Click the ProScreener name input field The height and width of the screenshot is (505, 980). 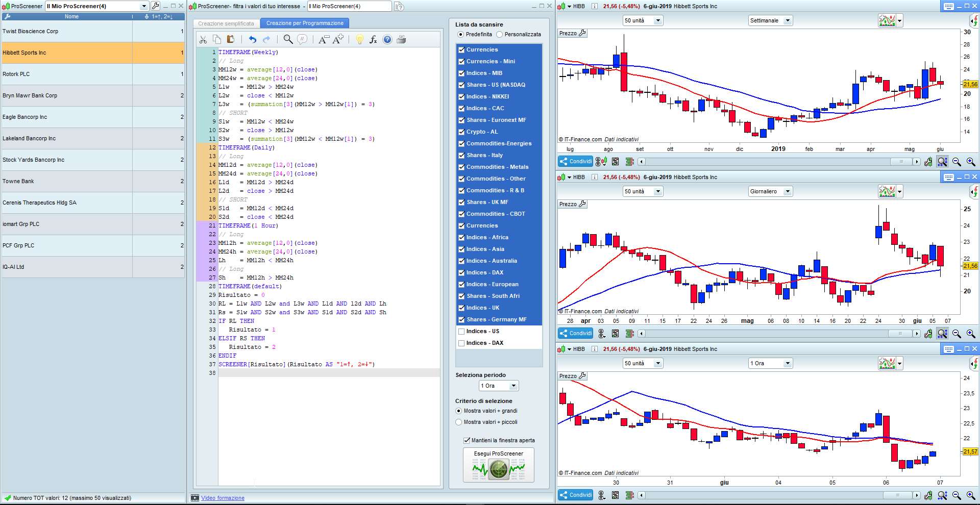click(349, 6)
